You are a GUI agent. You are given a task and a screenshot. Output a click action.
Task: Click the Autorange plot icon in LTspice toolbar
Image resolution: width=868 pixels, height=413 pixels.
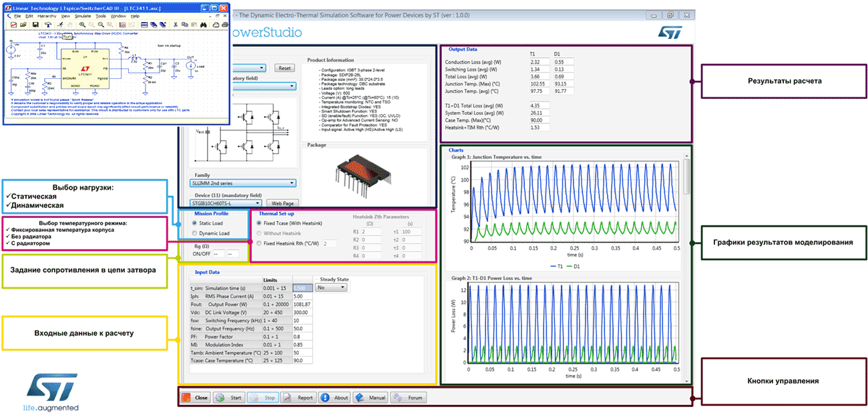coord(123,25)
